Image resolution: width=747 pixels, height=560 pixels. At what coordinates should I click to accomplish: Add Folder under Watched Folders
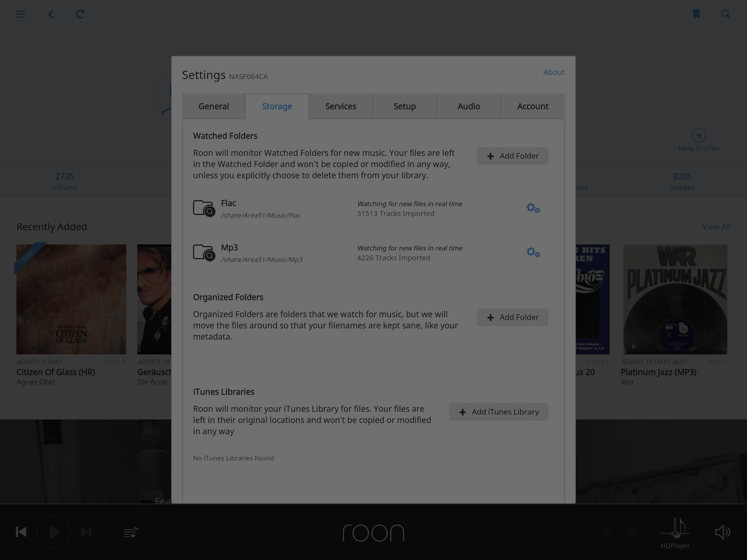(512, 156)
